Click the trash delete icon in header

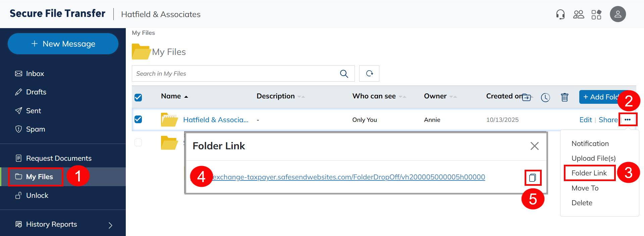[x=565, y=97]
